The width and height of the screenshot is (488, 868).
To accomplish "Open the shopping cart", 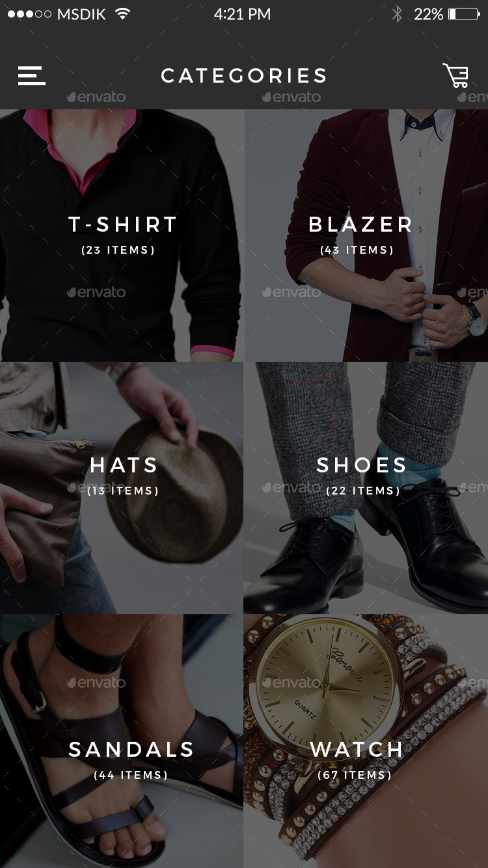I will pyautogui.click(x=455, y=75).
